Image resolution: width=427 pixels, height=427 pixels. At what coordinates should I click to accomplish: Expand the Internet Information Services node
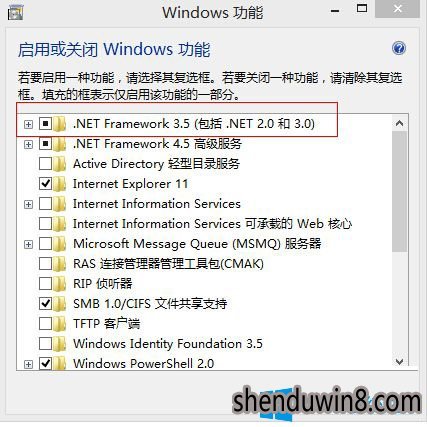click(x=28, y=204)
